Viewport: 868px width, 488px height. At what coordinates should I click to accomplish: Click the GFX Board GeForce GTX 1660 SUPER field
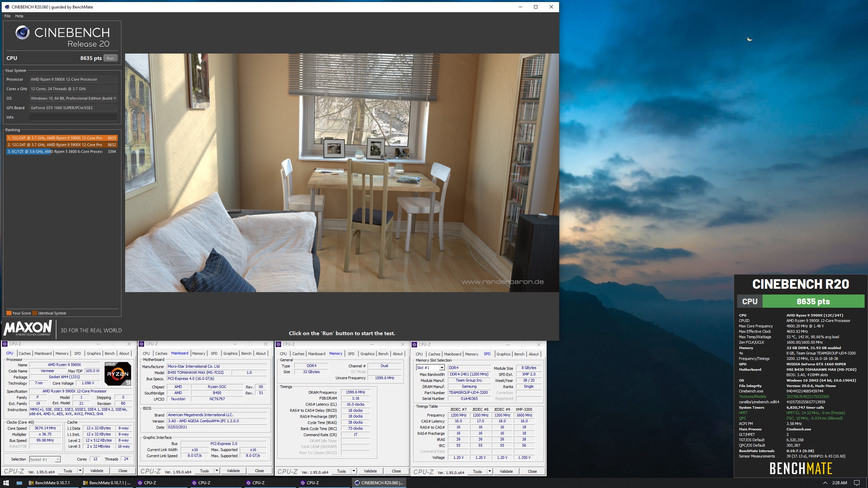click(73, 108)
